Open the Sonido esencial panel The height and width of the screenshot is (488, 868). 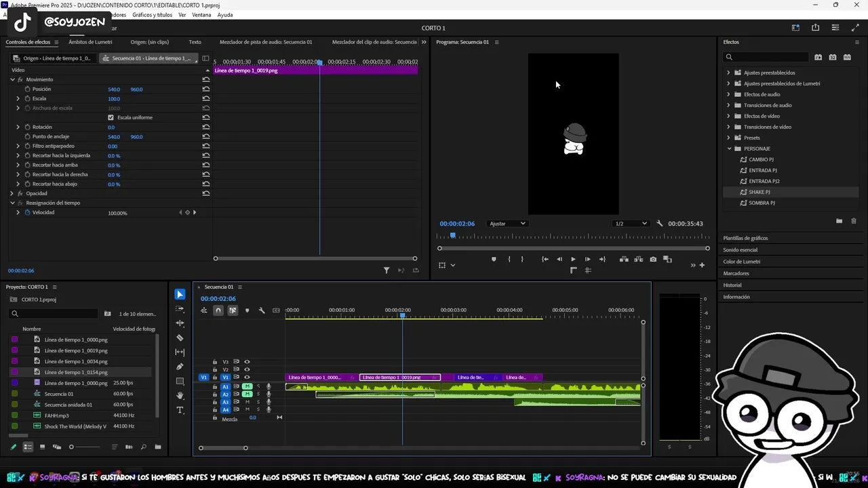tap(741, 249)
